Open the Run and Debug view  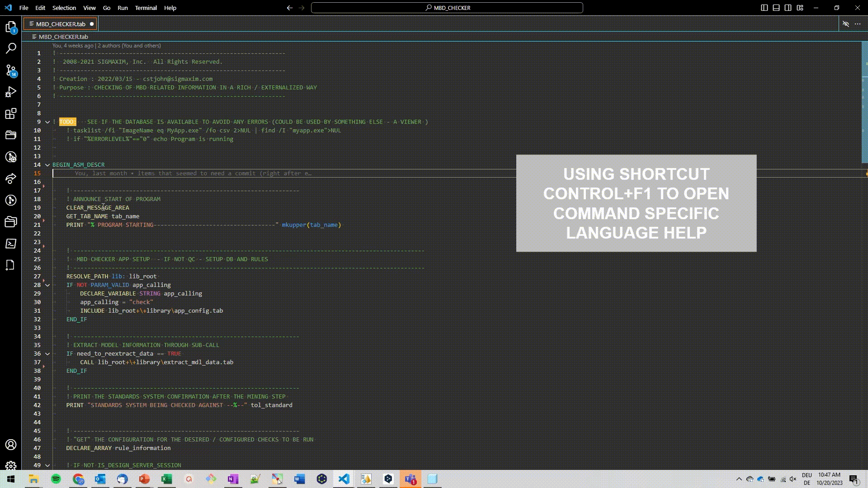tap(11, 92)
